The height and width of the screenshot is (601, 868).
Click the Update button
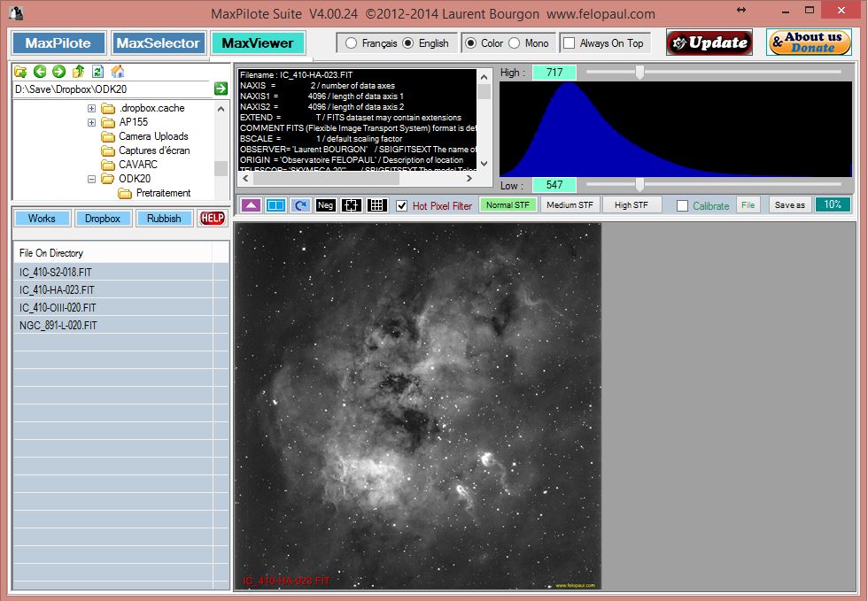click(709, 42)
